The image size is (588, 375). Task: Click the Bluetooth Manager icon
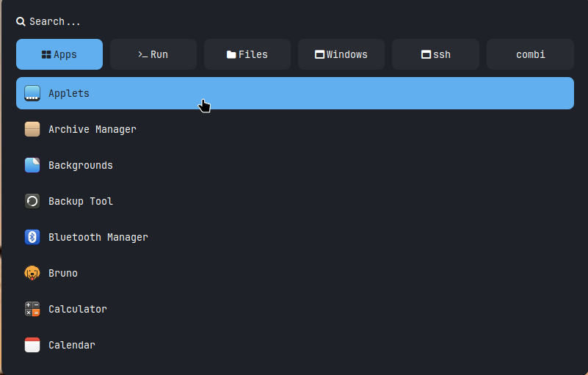[x=32, y=237]
